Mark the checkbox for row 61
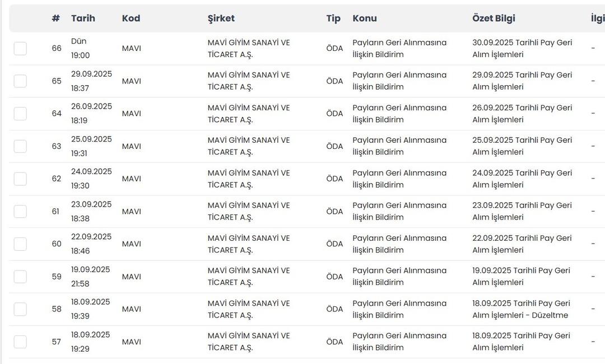Viewport: 605px width, 364px height. (20, 212)
